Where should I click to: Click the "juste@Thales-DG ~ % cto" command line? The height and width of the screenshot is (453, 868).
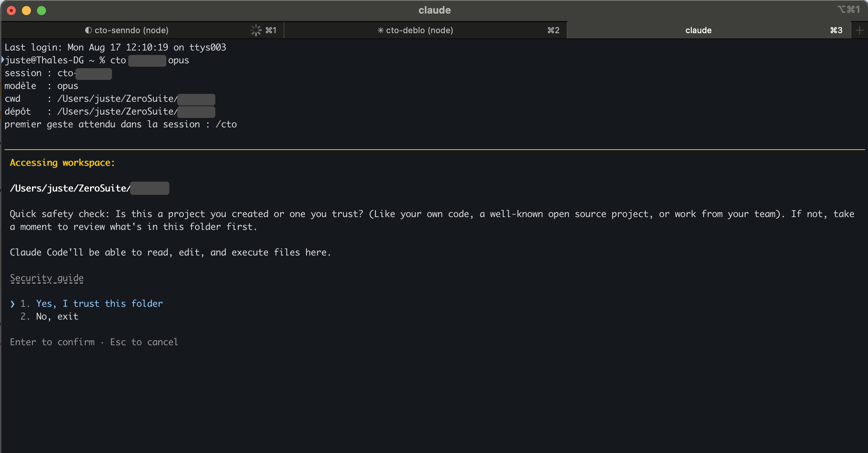pyautogui.click(x=97, y=60)
